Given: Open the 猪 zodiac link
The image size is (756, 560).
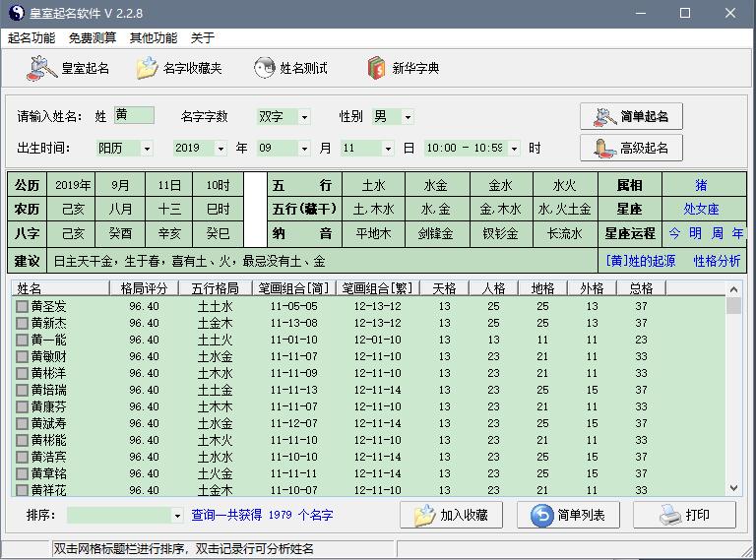Looking at the screenshot, I should 701,185.
